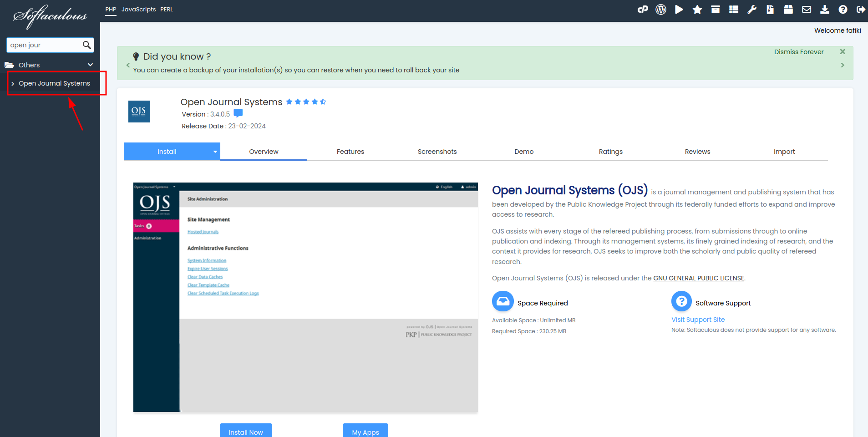The image size is (868, 437).
Task: Open the star ratings icon
Action: click(697, 10)
